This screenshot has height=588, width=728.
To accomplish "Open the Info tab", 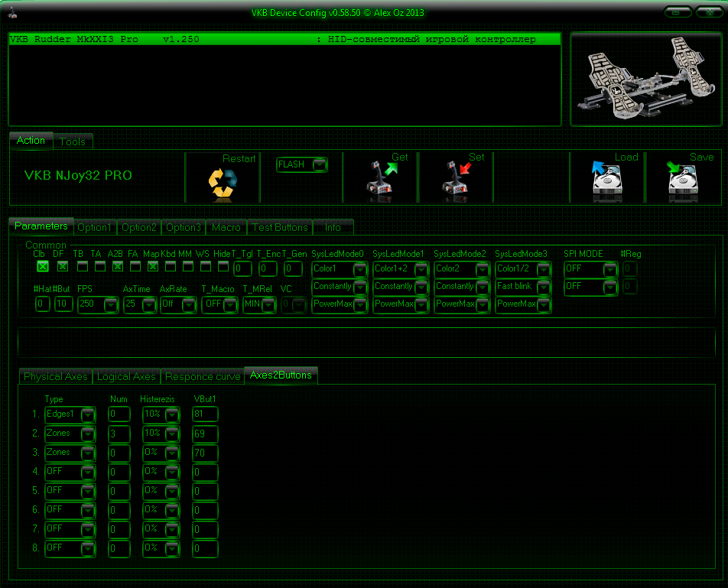I will pos(333,227).
